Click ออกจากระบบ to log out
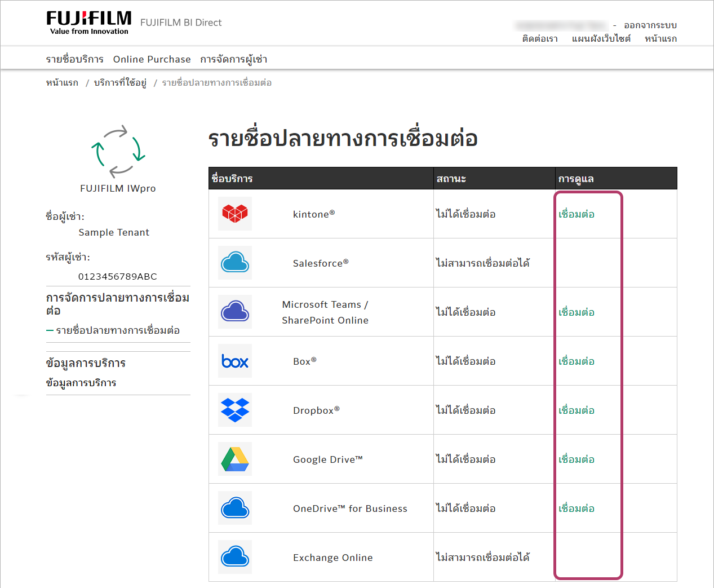 coord(650,25)
